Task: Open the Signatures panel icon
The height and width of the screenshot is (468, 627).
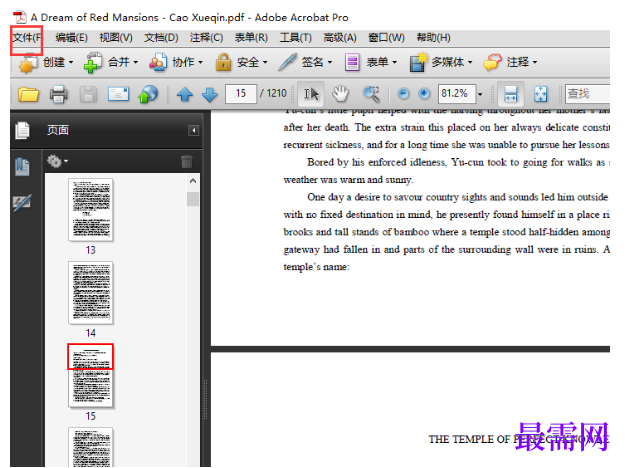Action: click(x=22, y=202)
